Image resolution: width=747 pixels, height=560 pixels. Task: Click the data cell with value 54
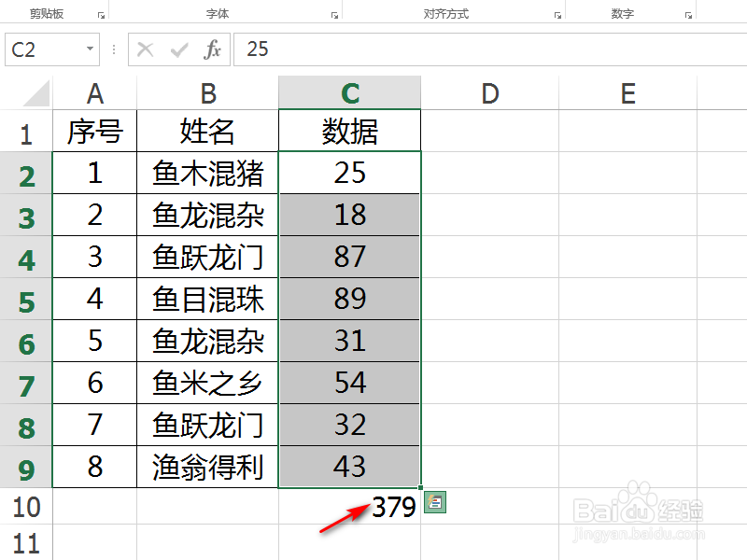click(349, 383)
